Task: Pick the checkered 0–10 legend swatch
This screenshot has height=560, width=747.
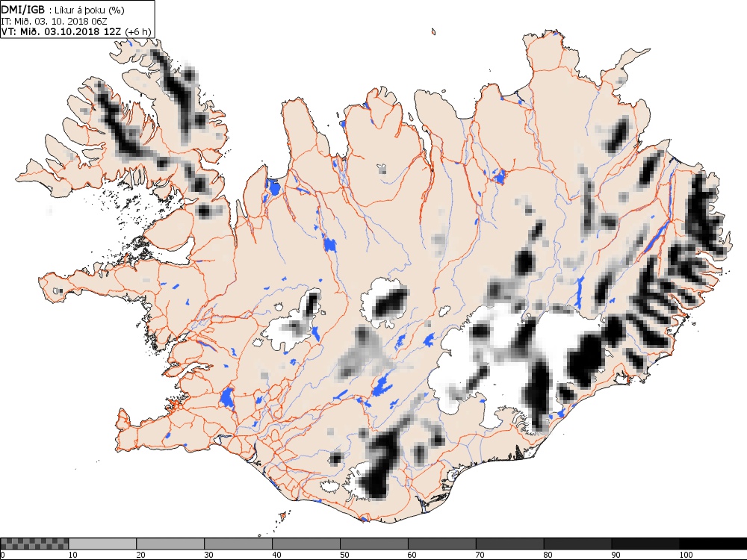Action: pyautogui.click(x=35, y=544)
